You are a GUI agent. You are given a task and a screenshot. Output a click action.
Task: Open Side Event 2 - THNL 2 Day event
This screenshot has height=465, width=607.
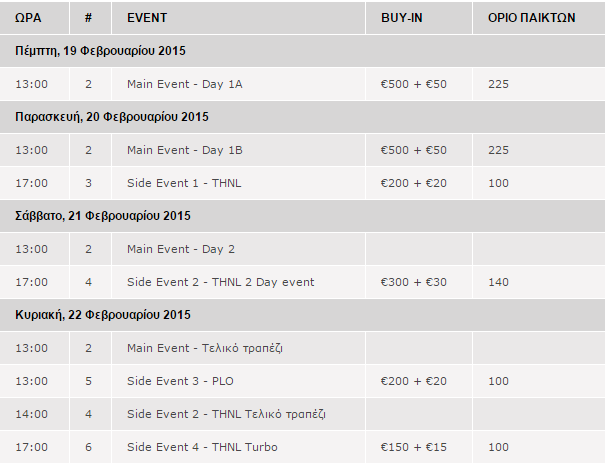pyautogui.click(x=220, y=282)
